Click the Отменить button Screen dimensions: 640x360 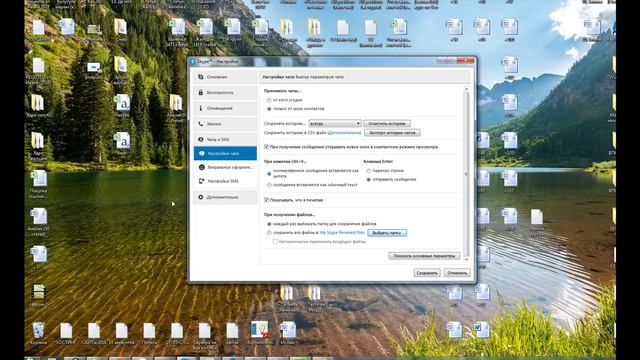point(457,273)
